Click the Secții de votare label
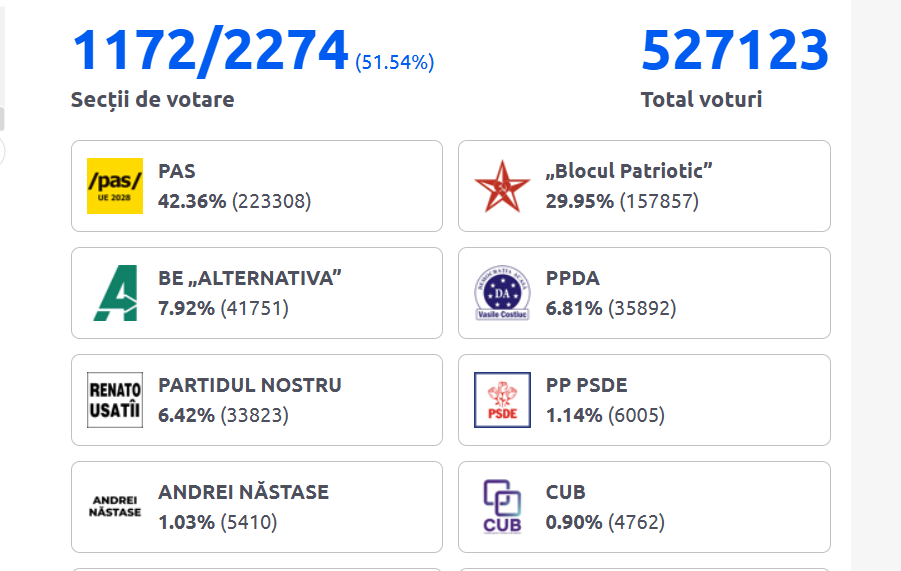901x571 pixels. coord(152,100)
